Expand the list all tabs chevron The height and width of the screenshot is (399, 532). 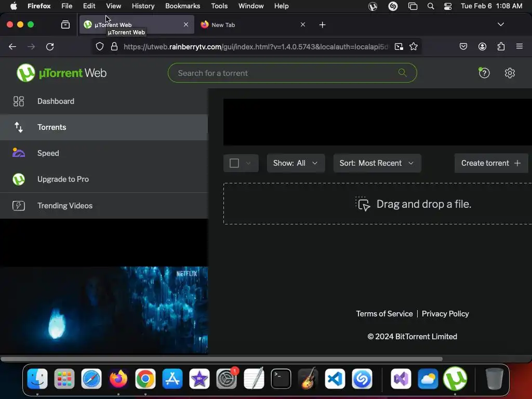[x=500, y=24]
